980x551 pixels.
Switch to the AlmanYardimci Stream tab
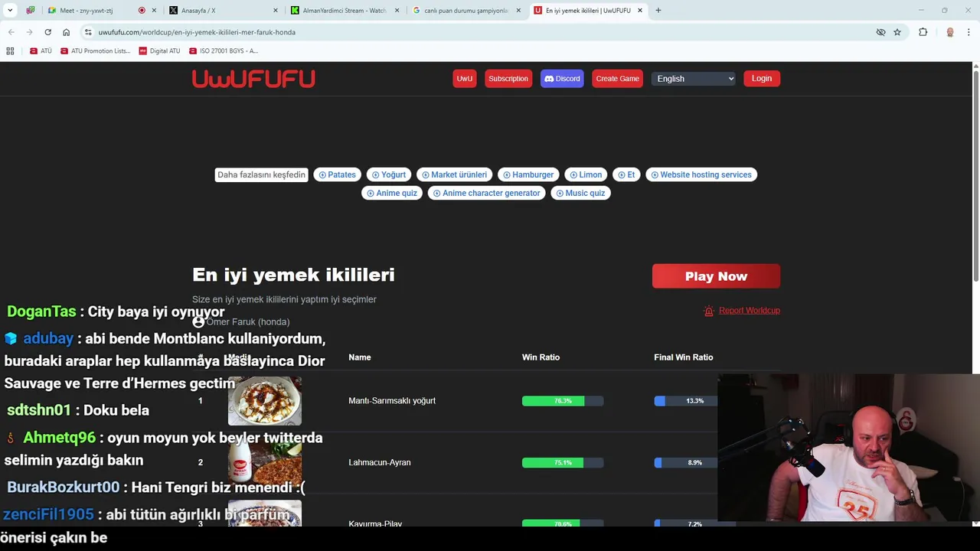tap(345, 11)
